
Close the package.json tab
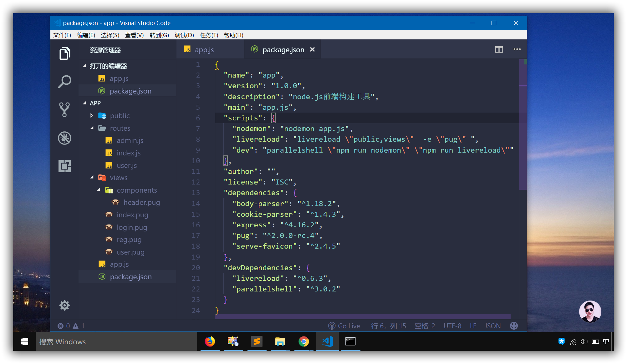click(312, 50)
